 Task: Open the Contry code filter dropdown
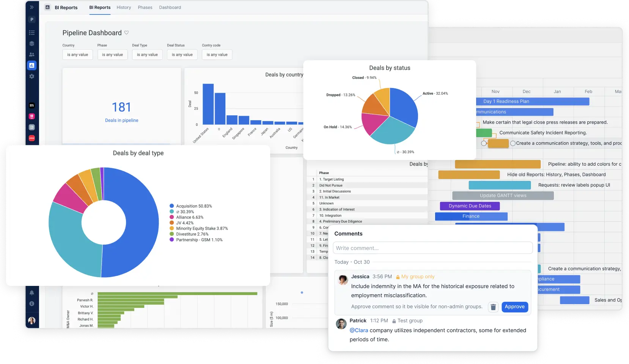(x=217, y=55)
